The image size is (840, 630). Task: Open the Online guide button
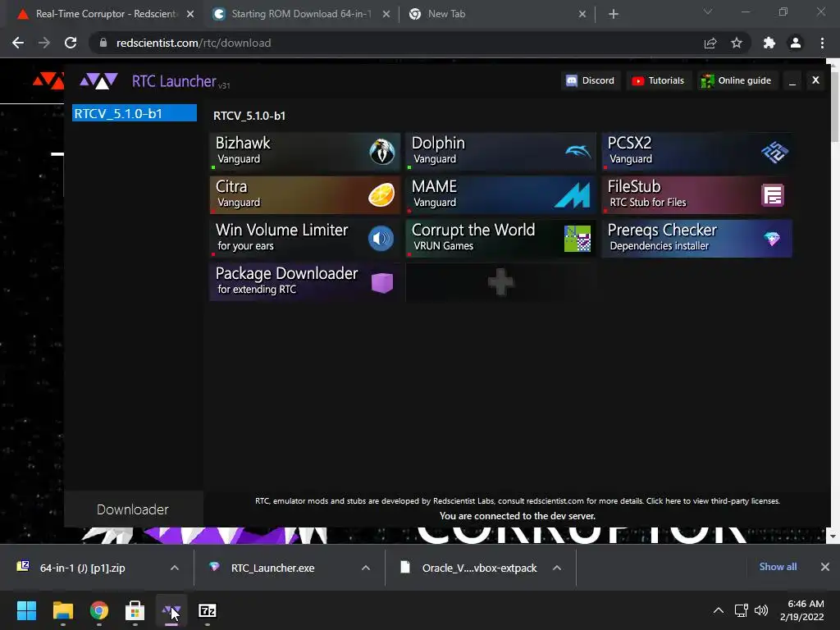click(737, 80)
